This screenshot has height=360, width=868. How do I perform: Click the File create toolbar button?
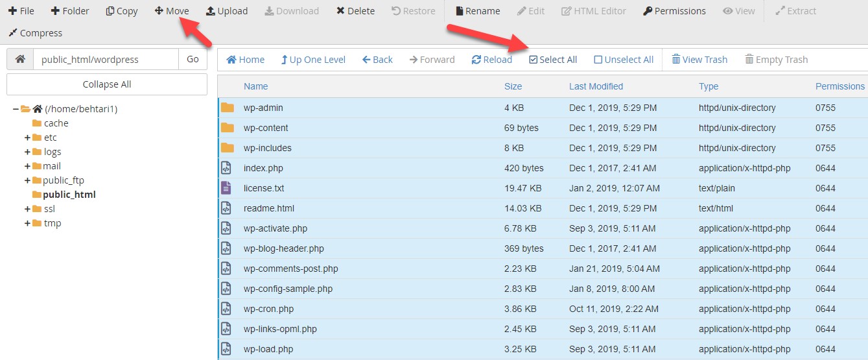pos(21,11)
